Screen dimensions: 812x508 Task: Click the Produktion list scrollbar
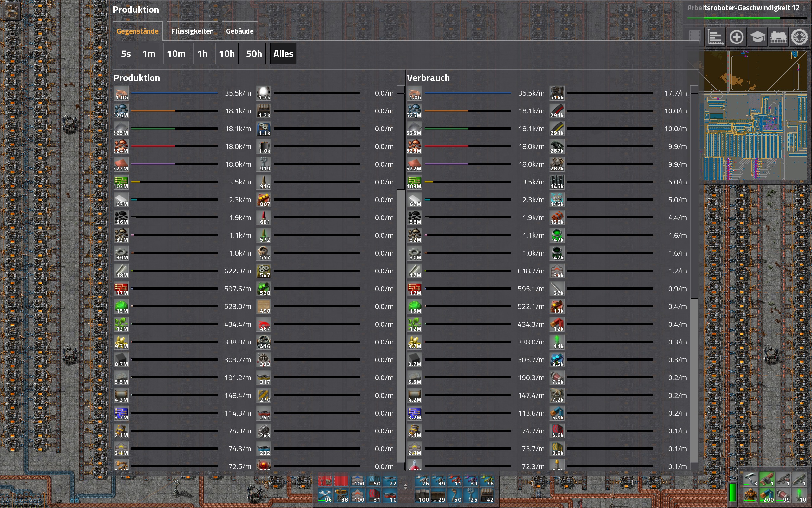(x=401, y=278)
